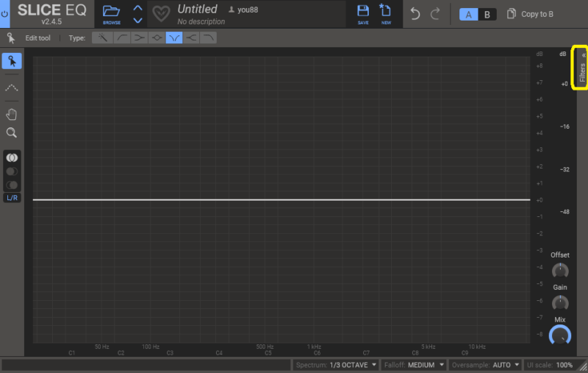
Task: Select the notch filter type
Action: (174, 38)
